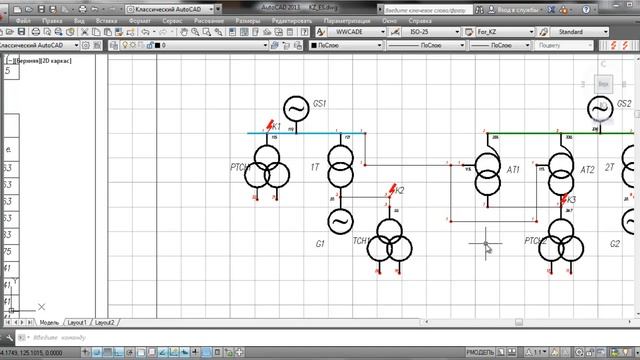640x360 pixels.
Task: Click the Plot (printer) icon in standard toolbar
Action: [x=36, y=32]
